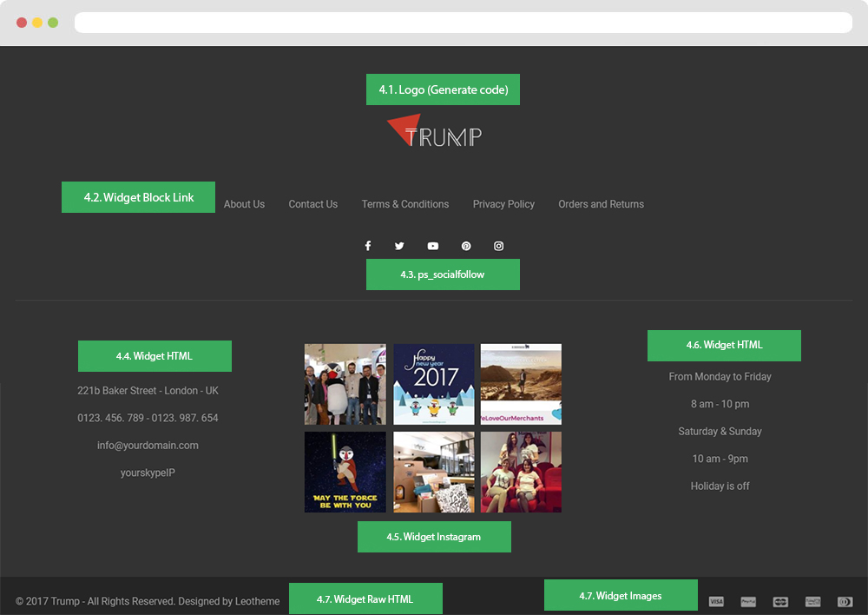This screenshot has height=615, width=868.
Task: Click the Visa payment icon
Action: (x=716, y=601)
